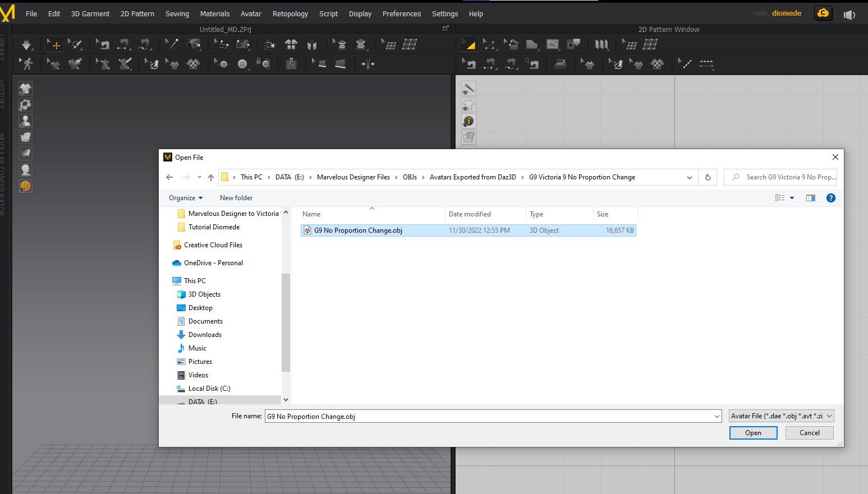Image resolution: width=868 pixels, height=494 pixels.
Task: Toggle the head silhouette display icon in 3D sidebar
Action: 25,170
